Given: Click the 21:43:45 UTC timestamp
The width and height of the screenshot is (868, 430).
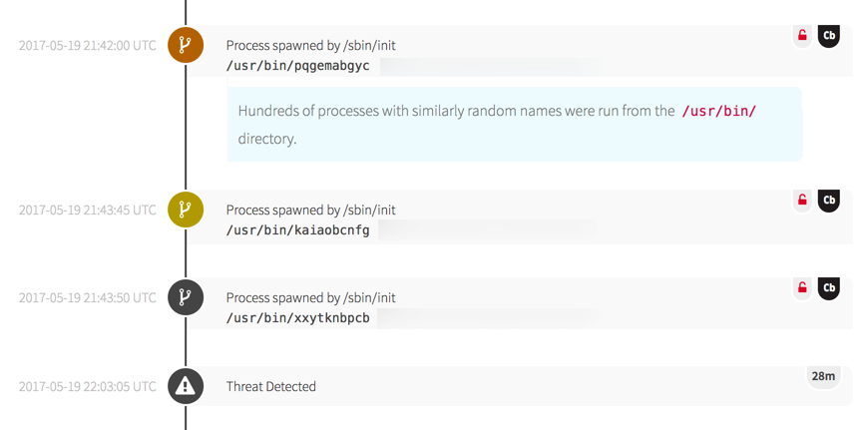Looking at the screenshot, I should tap(88, 210).
